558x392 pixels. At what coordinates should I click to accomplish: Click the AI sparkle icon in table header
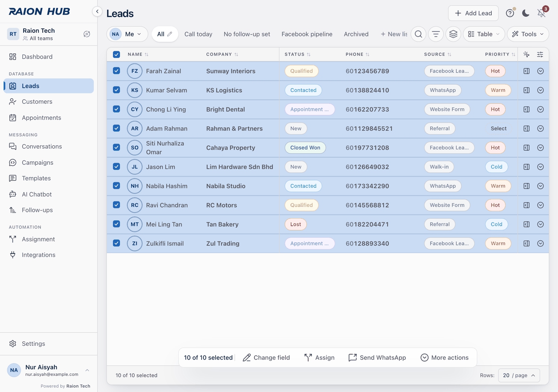[527, 54]
